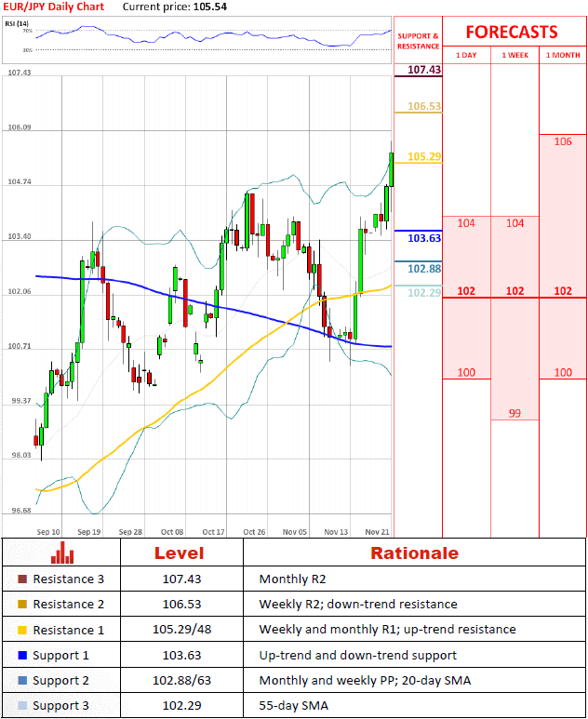
Task: Click the RSI (14) indicator label
Action: point(17,23)
